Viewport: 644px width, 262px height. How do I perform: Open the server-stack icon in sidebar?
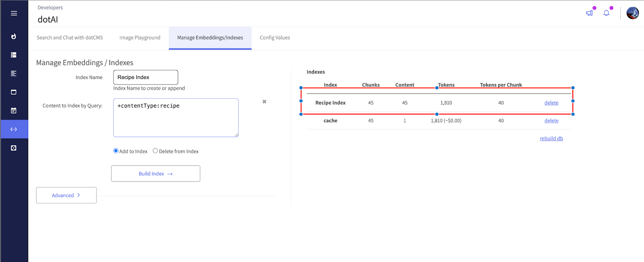click(14, 55)
